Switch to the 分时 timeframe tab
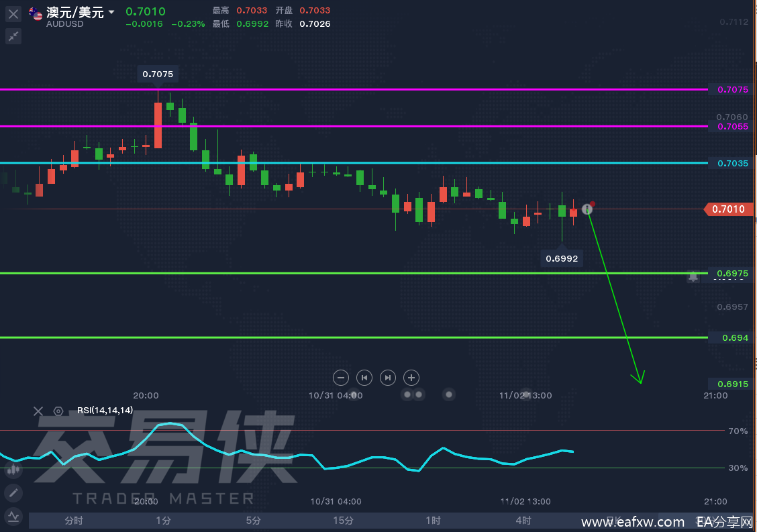The height and width of the screenshot is (532, 757). pyautogui.click(x=74, y=521)
